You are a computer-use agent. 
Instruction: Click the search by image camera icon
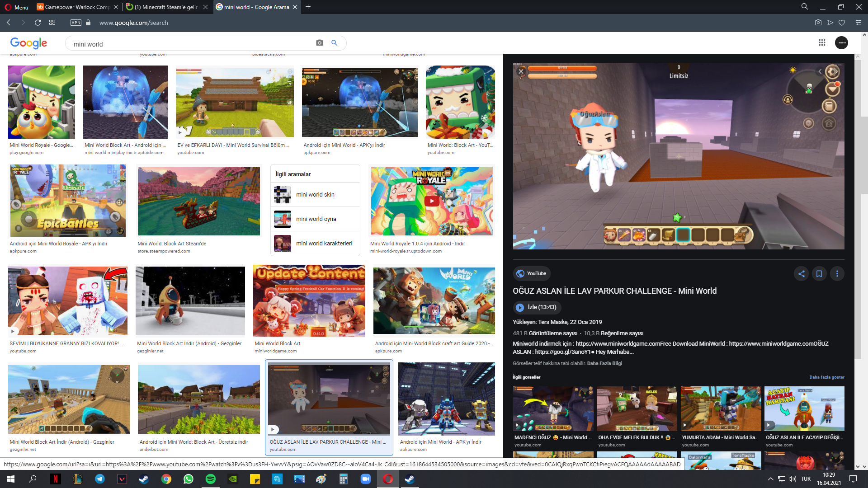(320, 43)
